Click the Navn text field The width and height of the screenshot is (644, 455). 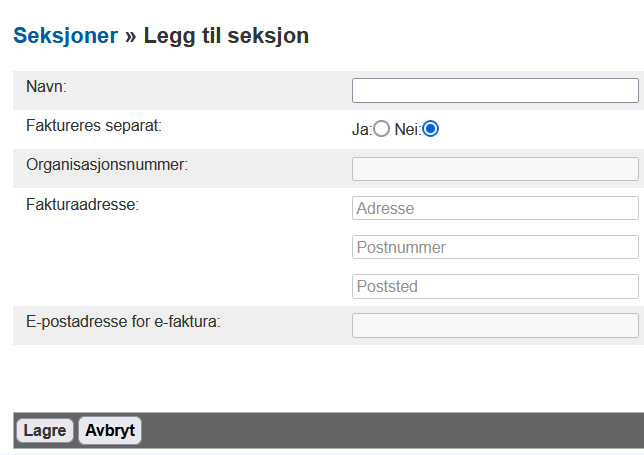click(495, 91)
